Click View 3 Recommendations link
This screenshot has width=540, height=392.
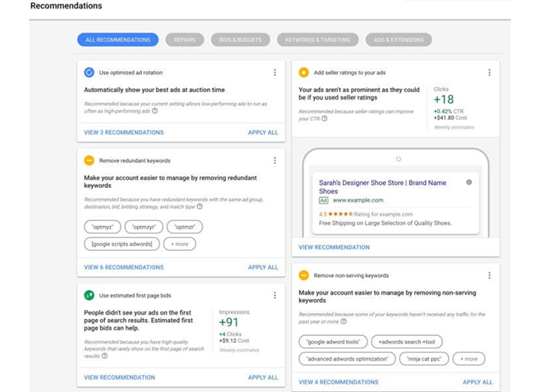click(123, 133)
